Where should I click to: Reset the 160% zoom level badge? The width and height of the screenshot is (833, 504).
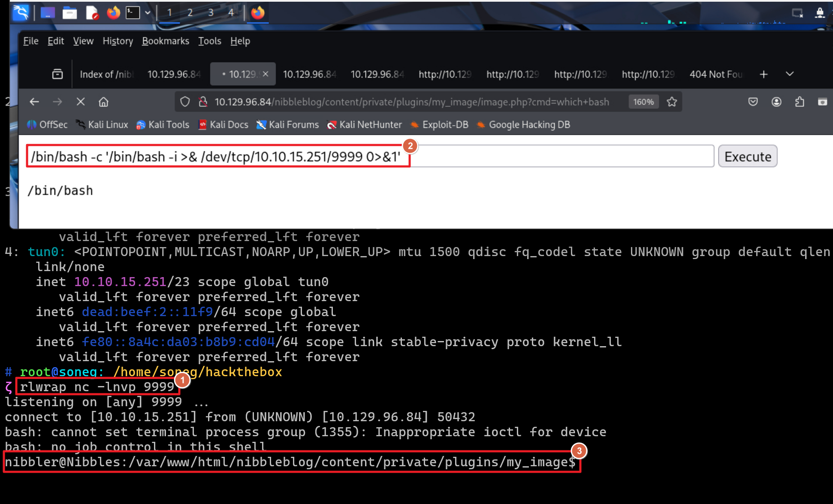tap(643, 102)
